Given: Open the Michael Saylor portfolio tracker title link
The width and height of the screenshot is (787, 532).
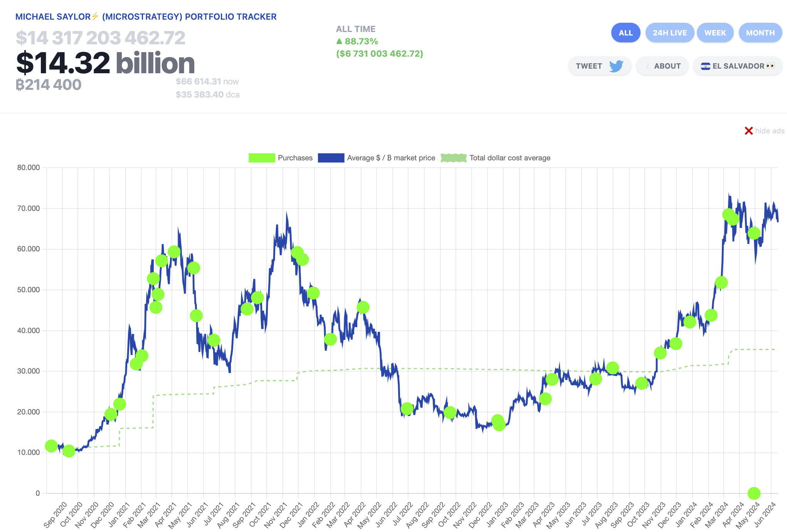Looking at the screenshot, I should coord(146,17).
